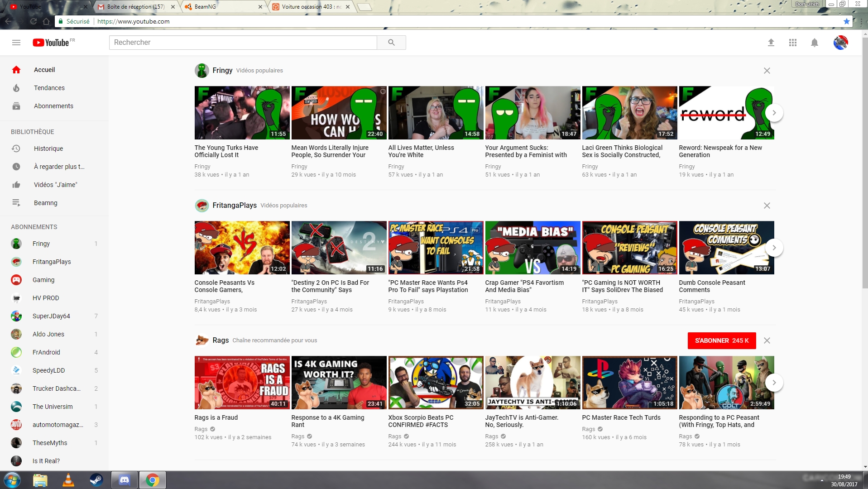The height and width of the screenshot is (489, 868).
Task: Reload the page in Chrome
Action: coord(33,21)
